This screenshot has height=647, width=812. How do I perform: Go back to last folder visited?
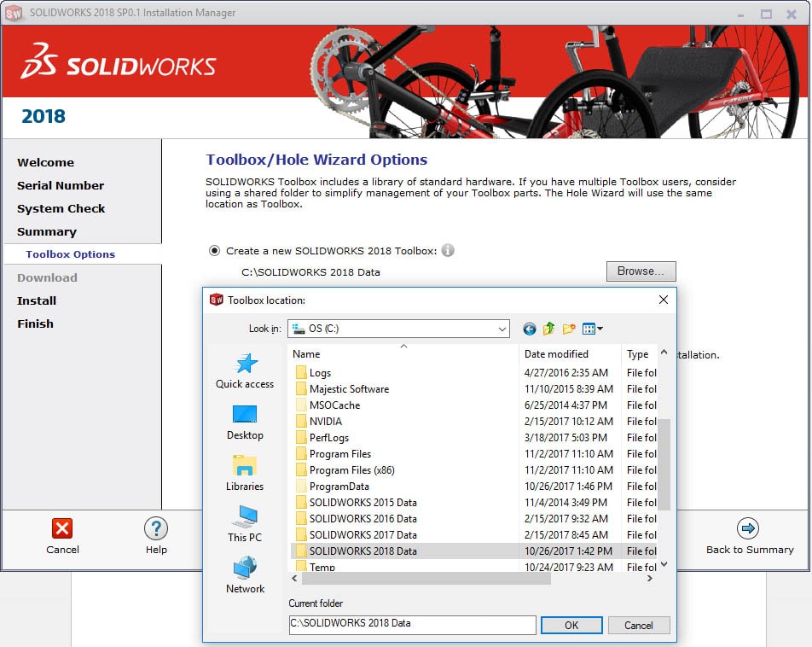pos(529,329)
